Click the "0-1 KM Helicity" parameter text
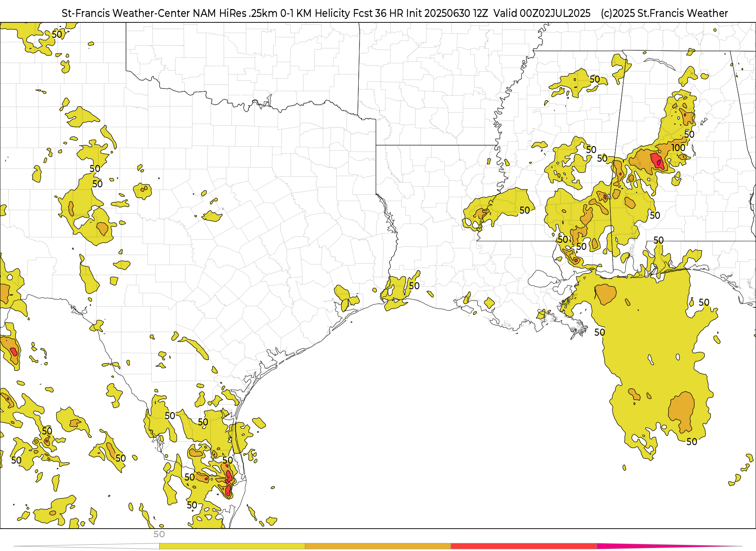Viewport: 756px width, 551px height. pos(315,13)
